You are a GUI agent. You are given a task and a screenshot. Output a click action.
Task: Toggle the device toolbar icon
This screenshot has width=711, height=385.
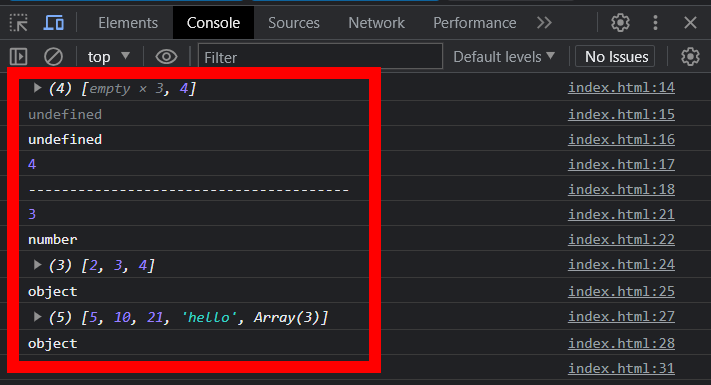(54, 23)
